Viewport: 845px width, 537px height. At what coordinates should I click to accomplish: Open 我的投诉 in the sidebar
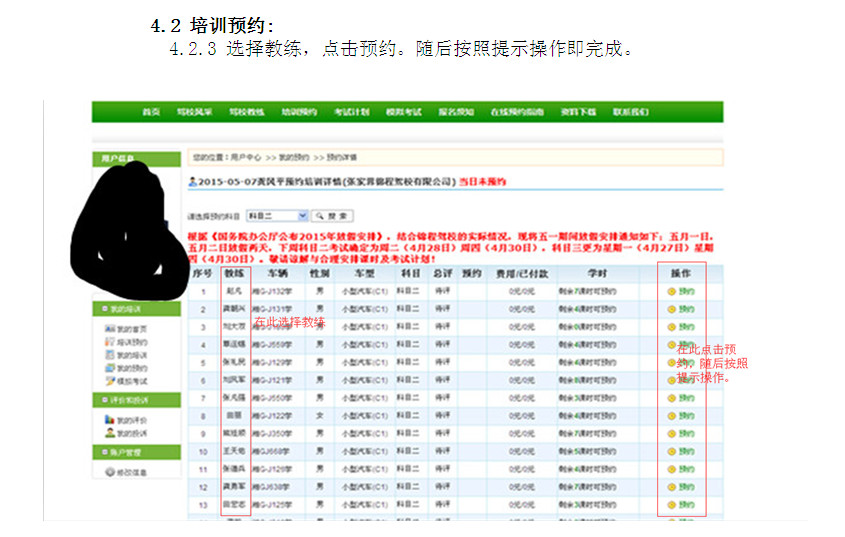(130, 433)
